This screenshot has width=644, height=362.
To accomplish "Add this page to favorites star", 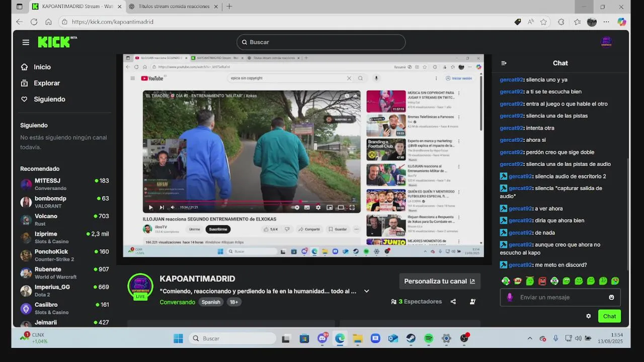I will pyautogui.click(x=543, y=22).
